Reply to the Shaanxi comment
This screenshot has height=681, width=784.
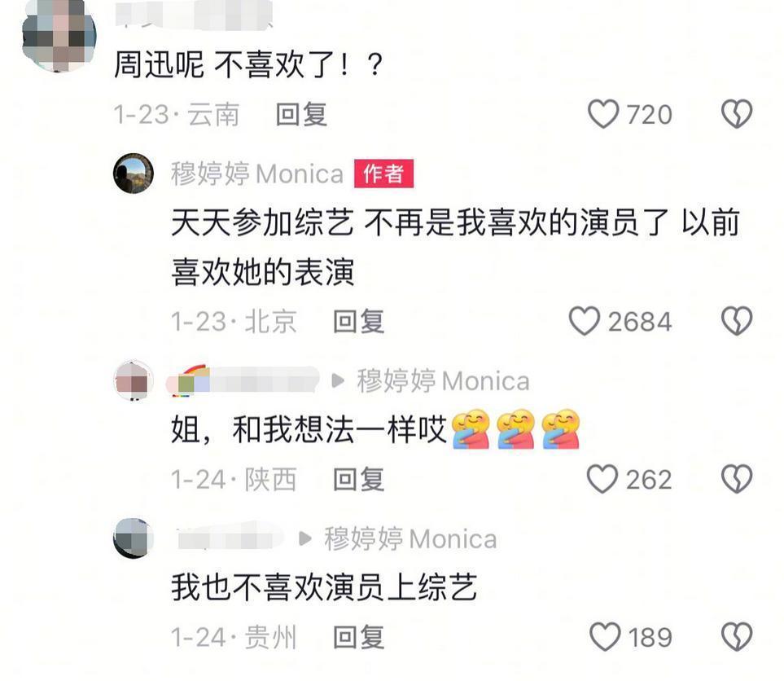[359, 479]
